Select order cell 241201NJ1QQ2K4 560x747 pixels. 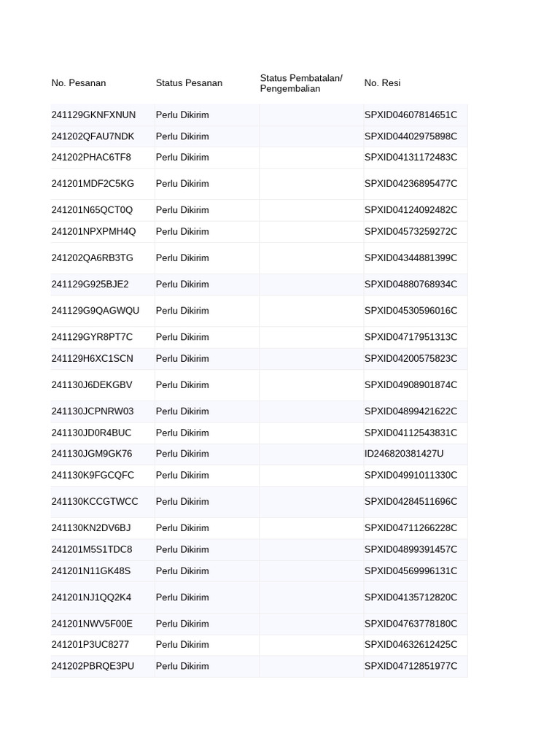pos(91,597)
